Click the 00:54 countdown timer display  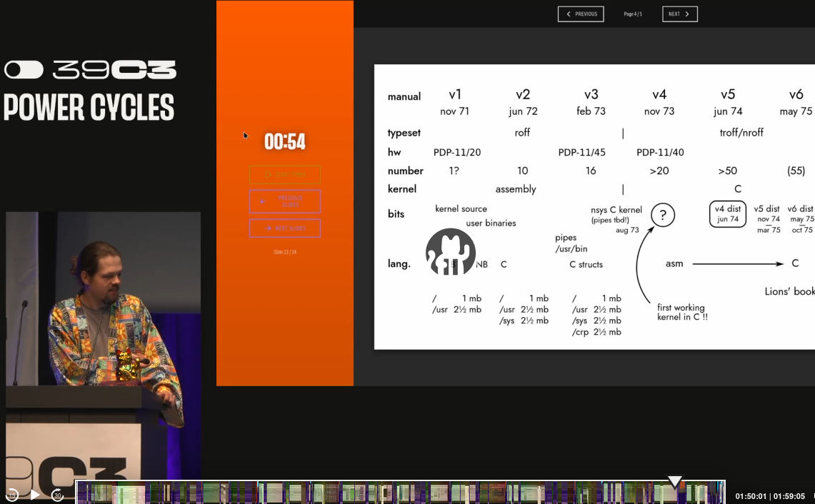[x=285, y=142]
